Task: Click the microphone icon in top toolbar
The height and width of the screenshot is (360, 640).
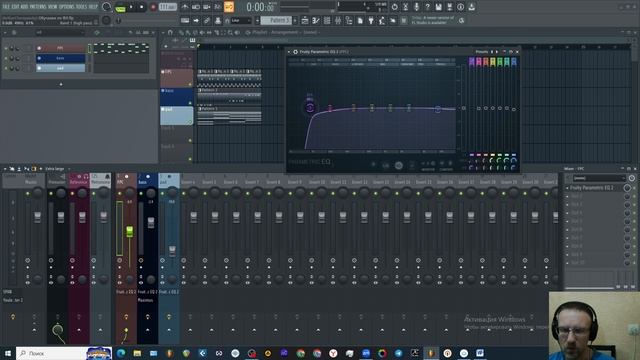Action: (416, 7)
